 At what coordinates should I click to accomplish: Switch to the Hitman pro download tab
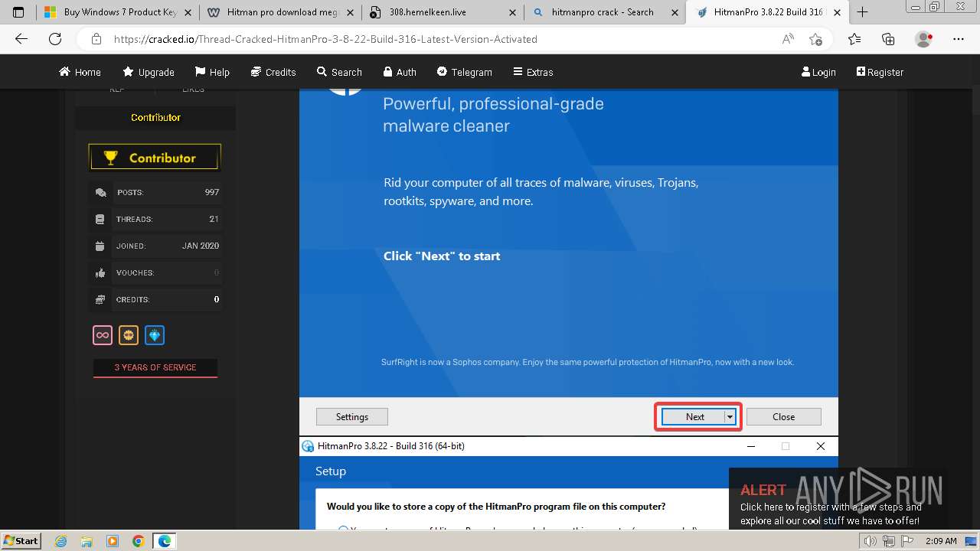tap(279, 12)
